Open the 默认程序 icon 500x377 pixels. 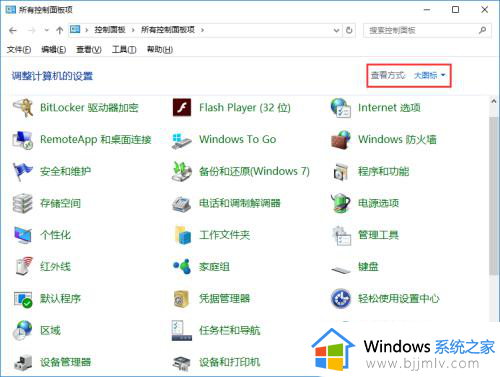click(x=23, y=299)
